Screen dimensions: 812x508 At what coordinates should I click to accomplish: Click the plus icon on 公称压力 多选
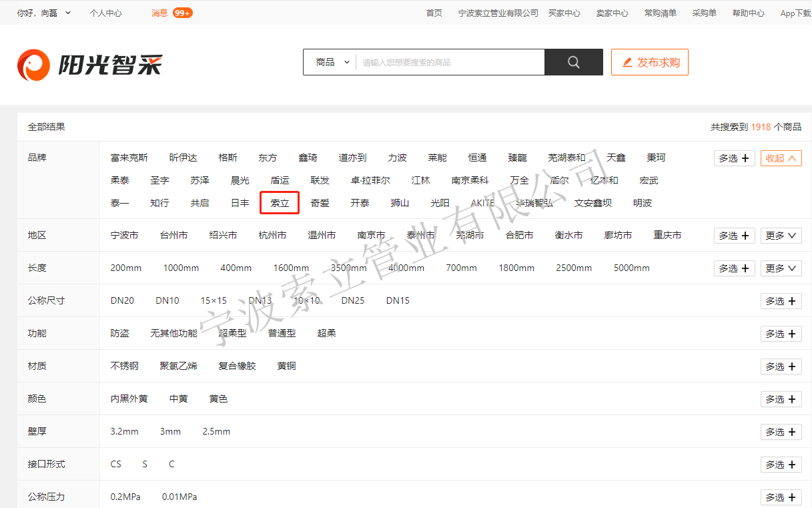(x=792, y=497)
